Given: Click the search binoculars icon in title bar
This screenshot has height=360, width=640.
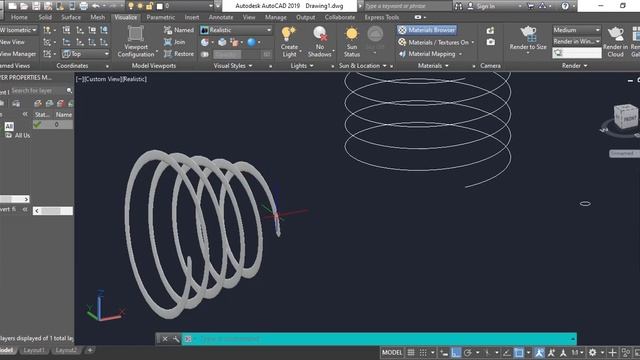Looking at the screenshot, I should pos(458,6).
